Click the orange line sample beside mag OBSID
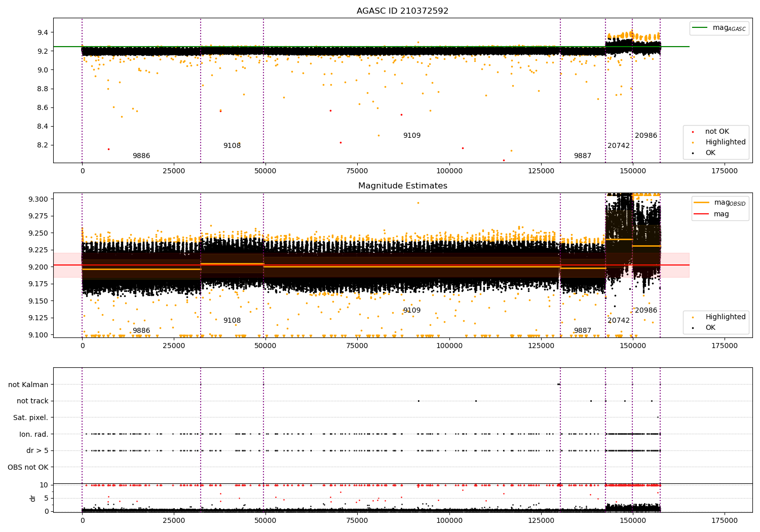Screen dimensions: 760x532 (x=701, y=203)
